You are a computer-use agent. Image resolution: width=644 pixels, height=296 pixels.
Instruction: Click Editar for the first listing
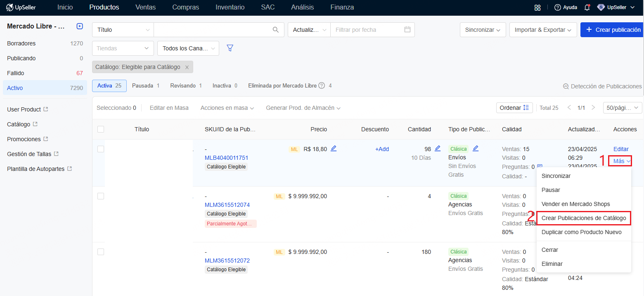pos(621,149)
